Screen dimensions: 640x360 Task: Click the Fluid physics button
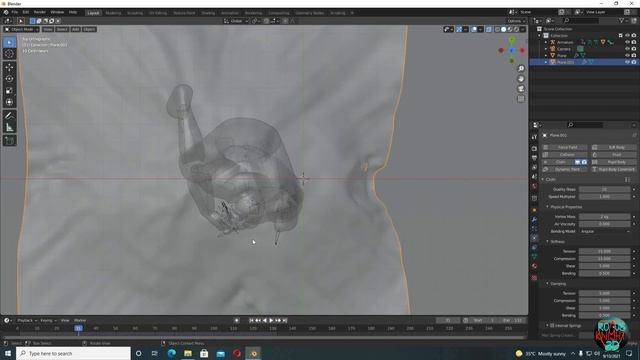click(613, 155)
